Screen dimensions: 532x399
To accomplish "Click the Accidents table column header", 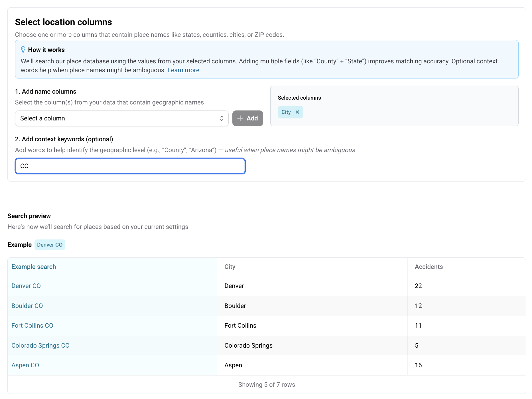I will point(429,267).
